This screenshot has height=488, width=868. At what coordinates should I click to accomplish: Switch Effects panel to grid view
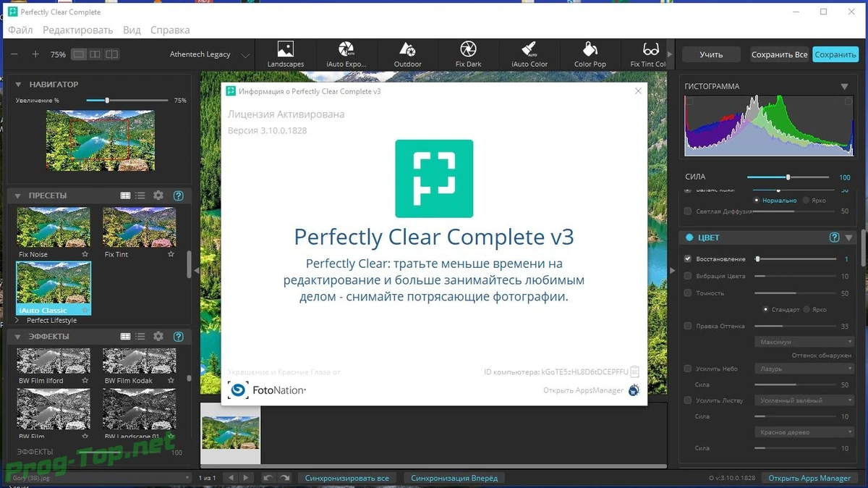pyautogui.click(x=125, y=337)
